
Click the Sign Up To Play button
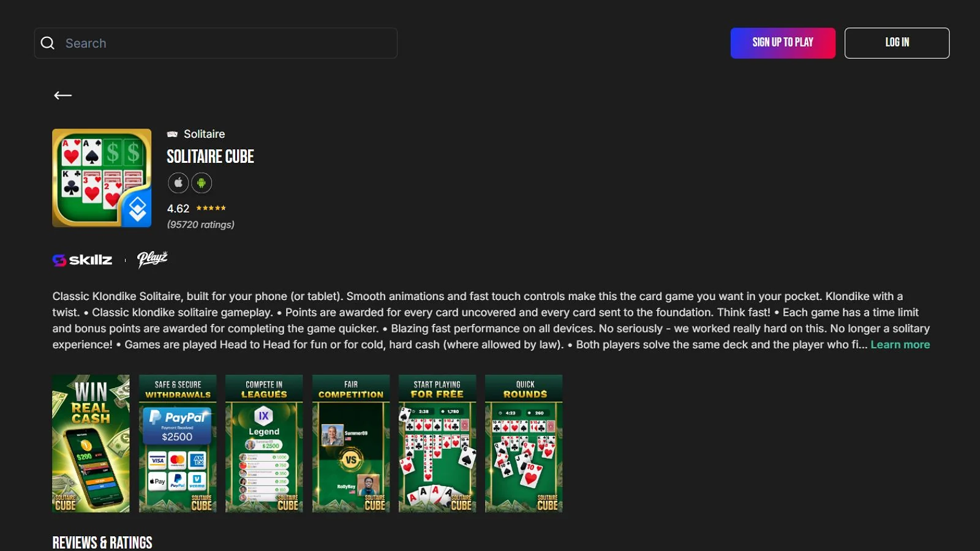[x=783, y=43]
